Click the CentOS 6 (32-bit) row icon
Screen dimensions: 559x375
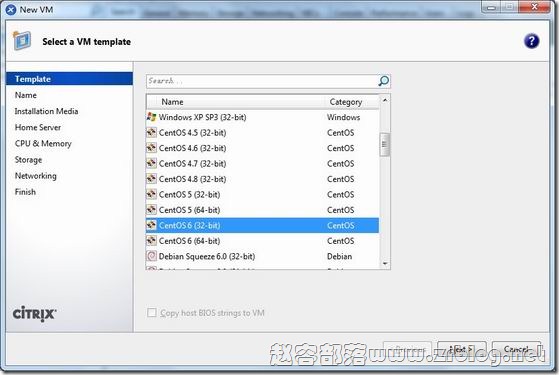click(152, 225)
